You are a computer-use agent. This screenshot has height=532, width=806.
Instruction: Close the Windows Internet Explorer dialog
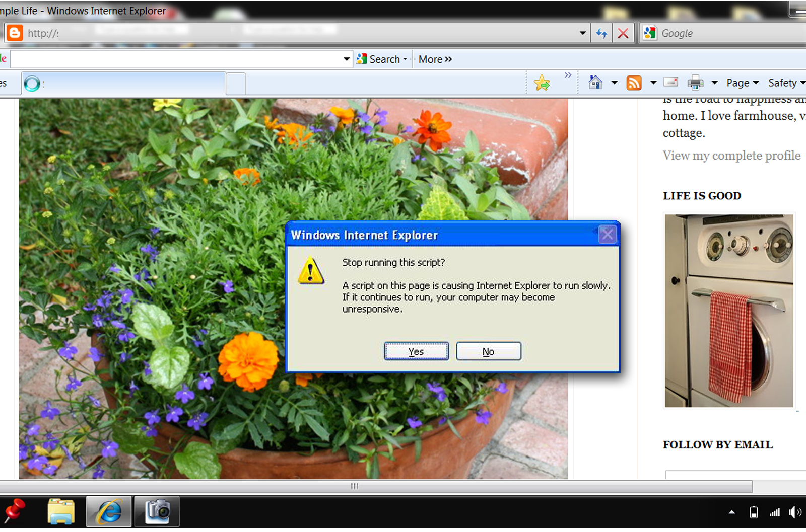(607, 235)
